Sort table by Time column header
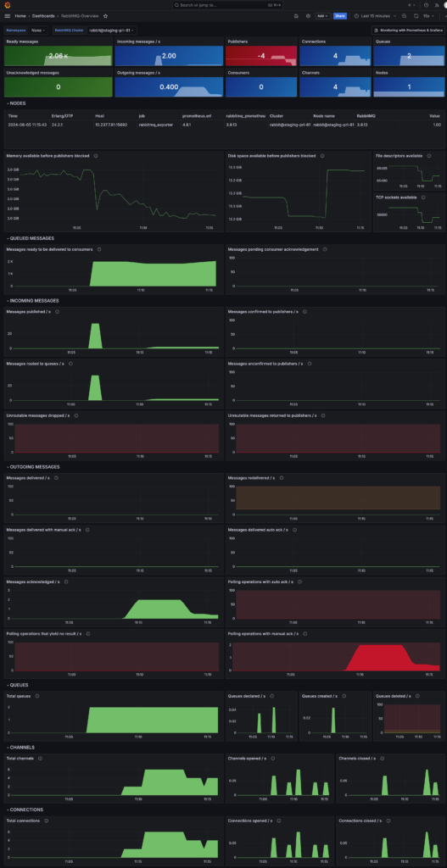447x868 pixels. pyautogui.click(x=13, y=116)
